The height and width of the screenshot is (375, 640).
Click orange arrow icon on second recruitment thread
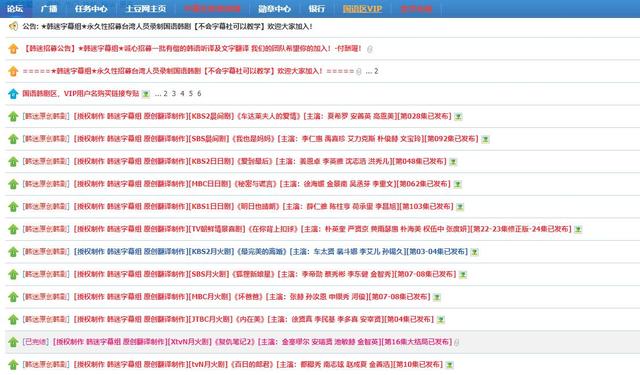13,71
